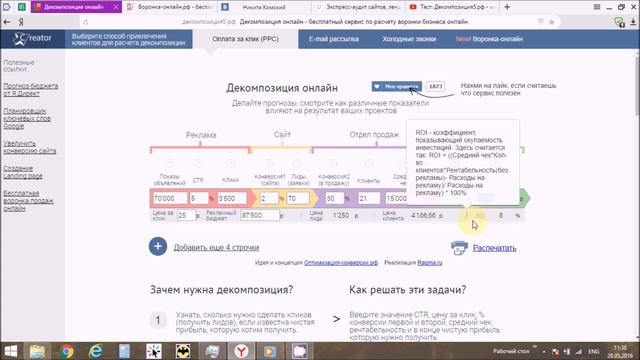Open Internet Explorer from the taskbar
Image resolution: width=640 pixels, height=360 pixels.
point(96,351)
